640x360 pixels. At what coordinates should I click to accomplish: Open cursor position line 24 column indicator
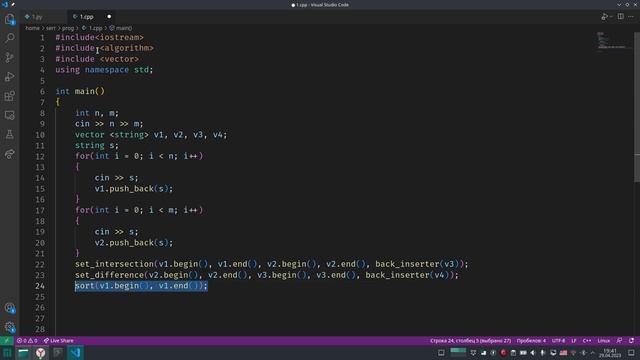(x=470, y=340)
